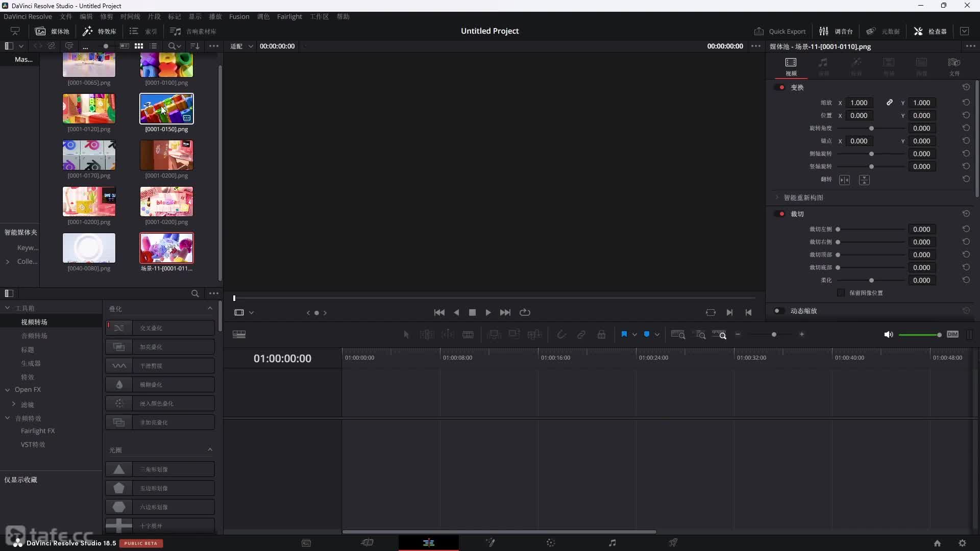Open the 适配 viewer zoom dropdown
Image resolution: width=980 pixels, height=551 pixels.
point(241,46)
